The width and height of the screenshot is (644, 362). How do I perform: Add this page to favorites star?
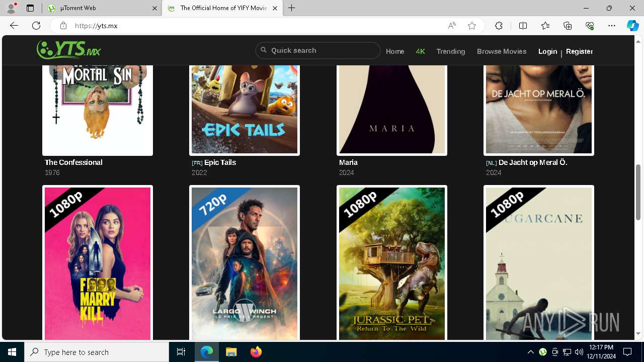472,26
